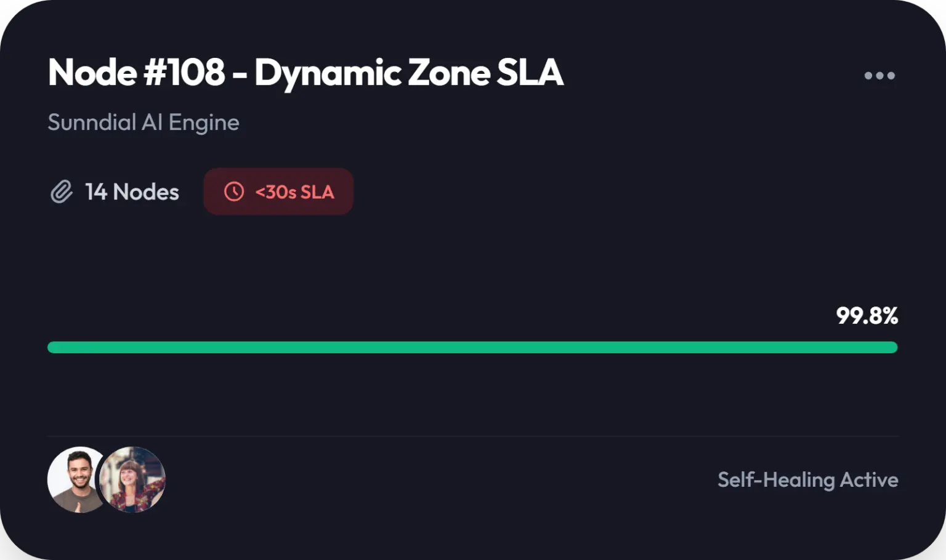Click the word Engine in the subtitle
The image size is (946, 560).
[204, 122]
